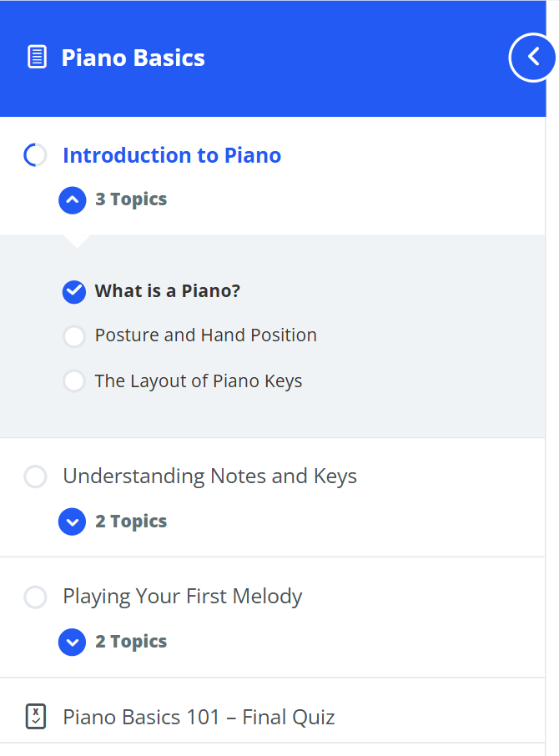The height and width of the screenshot is (756, 559).
Task: Open the Playing Your First Melody lesson
Action: [x=183, y=597]
